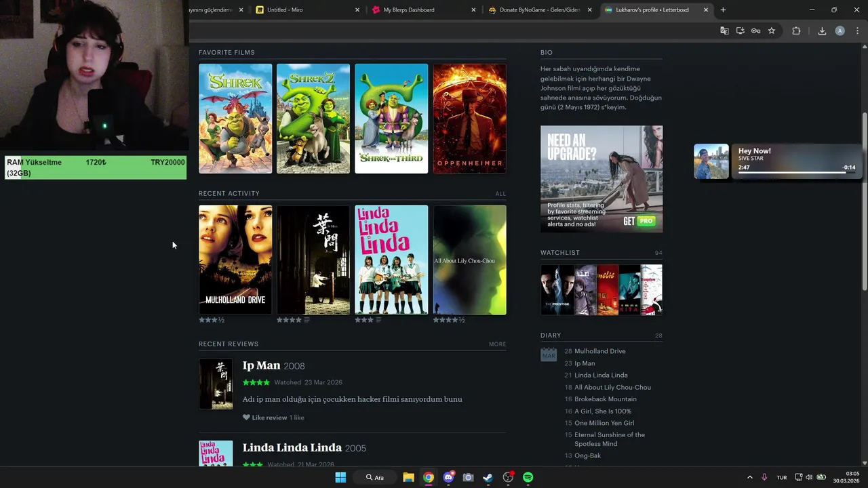The height and width of the screenshot is (488, 868).
Task: Open the saved passwords key icon
Action: [755, 30]
